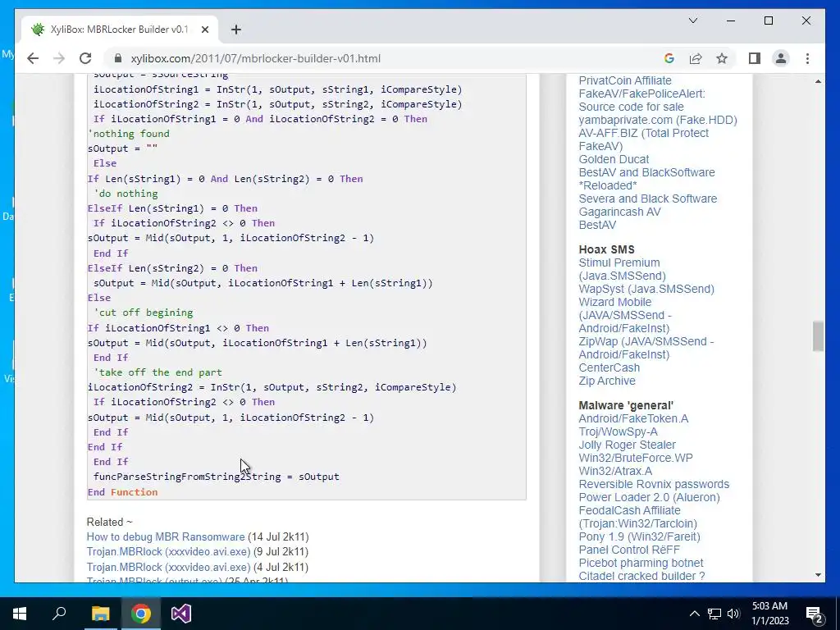Click the page scrollbar thumb
The width and height of the screenshot is (840, 630).
click(x=818, y=336)
